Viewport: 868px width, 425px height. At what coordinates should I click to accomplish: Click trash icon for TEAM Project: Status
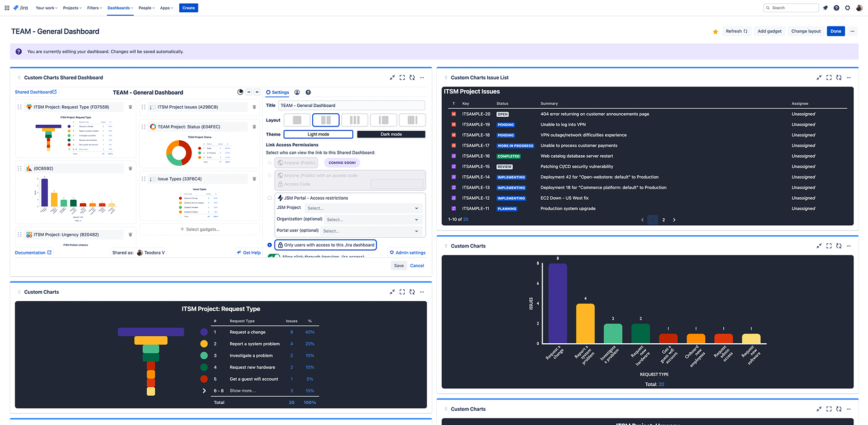pos(254,127)
